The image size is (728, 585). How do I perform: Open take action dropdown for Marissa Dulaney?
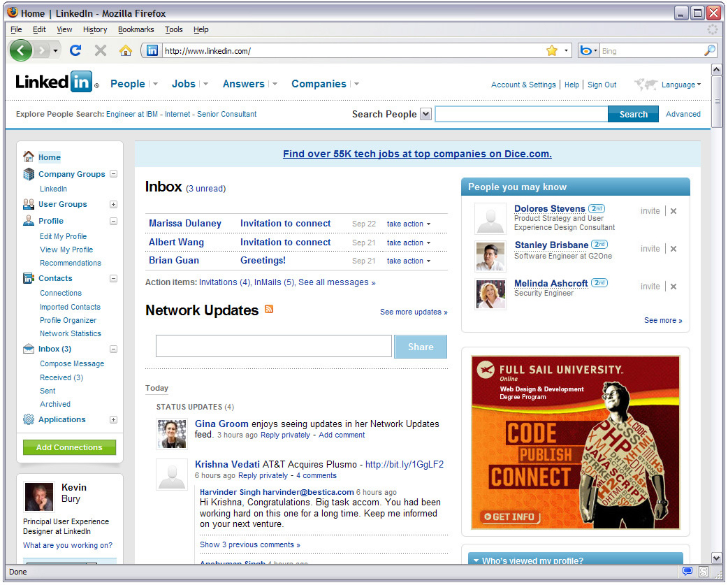tap(409, 224)
